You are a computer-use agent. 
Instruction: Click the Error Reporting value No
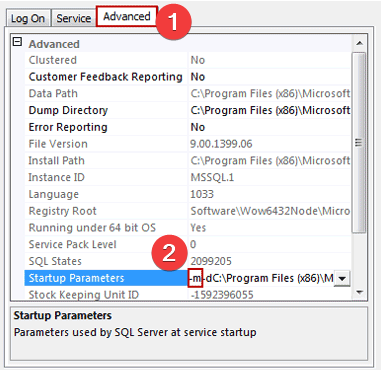coord(198,127)
